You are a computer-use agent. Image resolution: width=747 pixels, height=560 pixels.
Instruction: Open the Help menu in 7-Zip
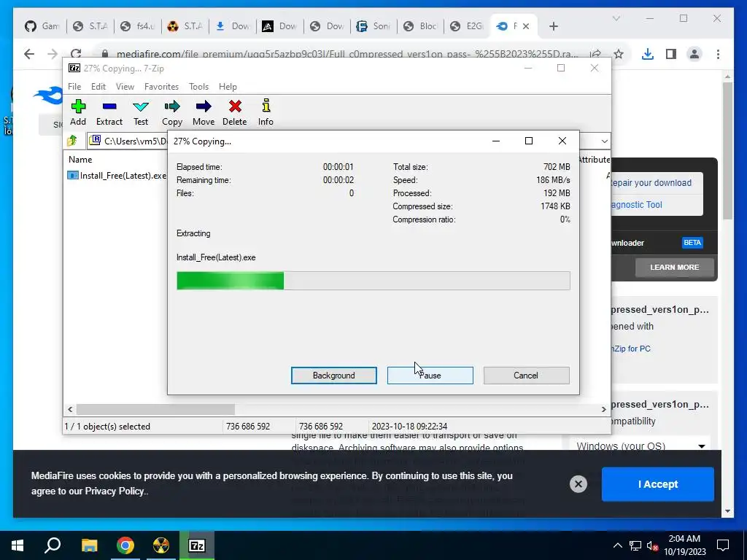tap(228, 87)
